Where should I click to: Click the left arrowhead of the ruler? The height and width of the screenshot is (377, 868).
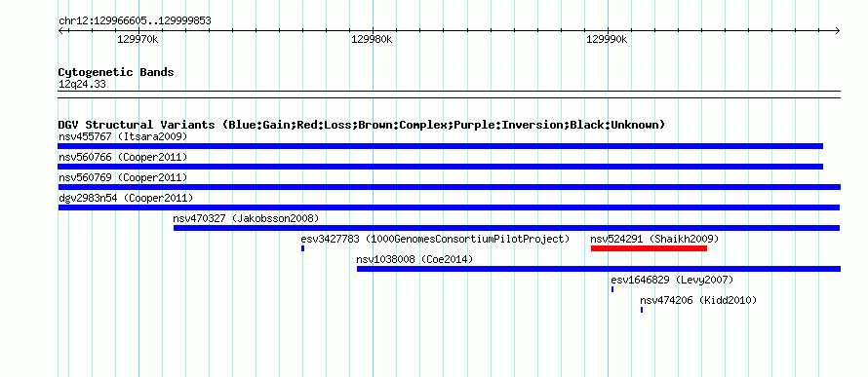60,31
